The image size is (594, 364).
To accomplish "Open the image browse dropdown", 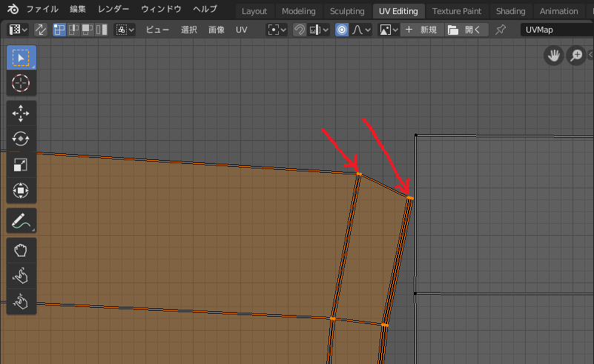I will coord(389,30).
